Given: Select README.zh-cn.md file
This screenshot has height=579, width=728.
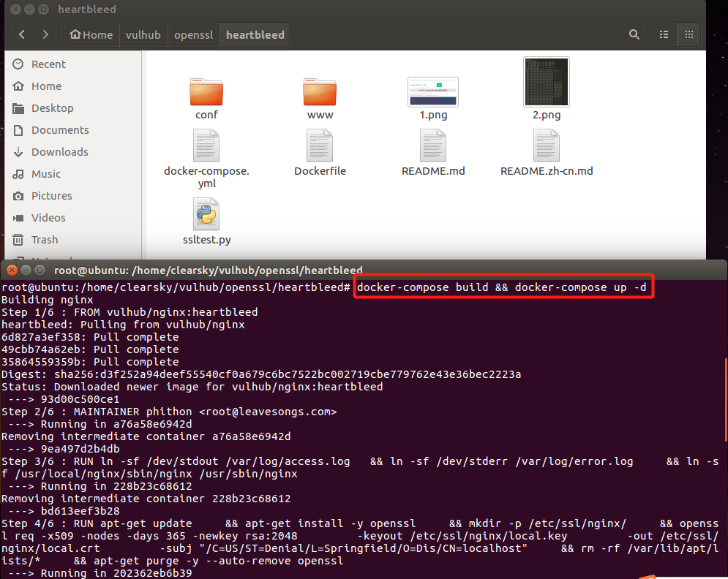Looking at the screenshot, I should (x=547, y=152).
